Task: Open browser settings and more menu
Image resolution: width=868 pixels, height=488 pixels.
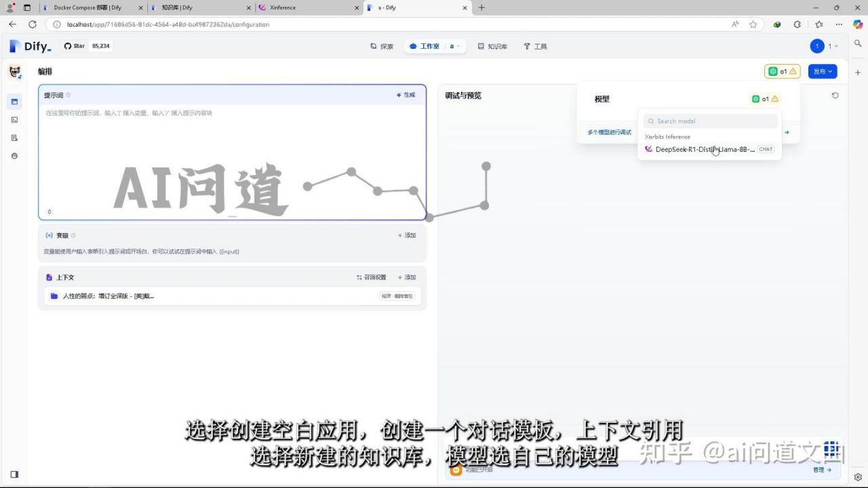Action: point(838,24)
